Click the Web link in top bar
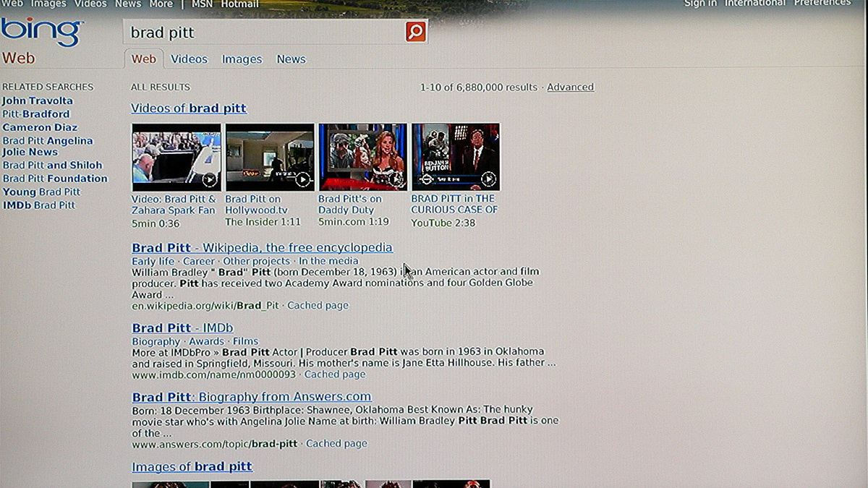The image size is (868, 488). tap(12, 4)
